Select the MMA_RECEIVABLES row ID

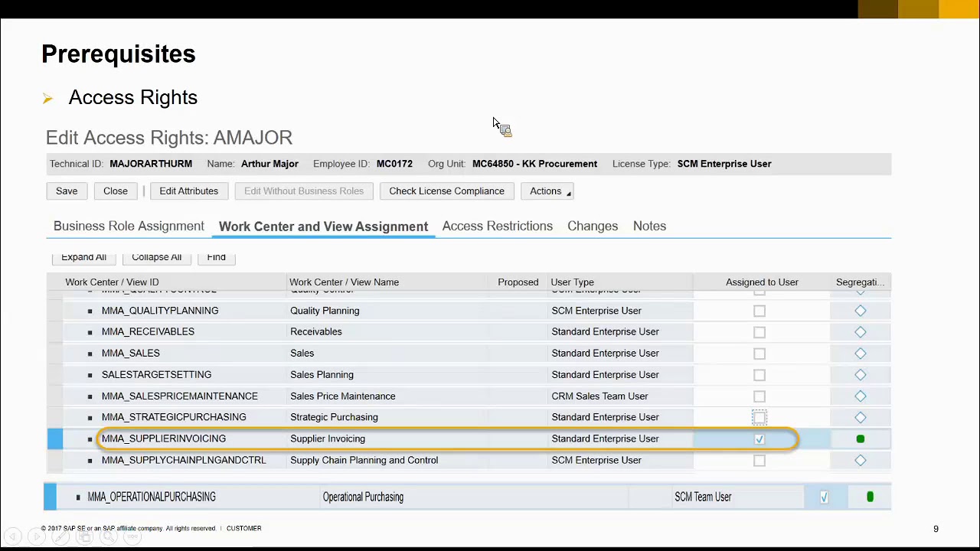[148, 332]
